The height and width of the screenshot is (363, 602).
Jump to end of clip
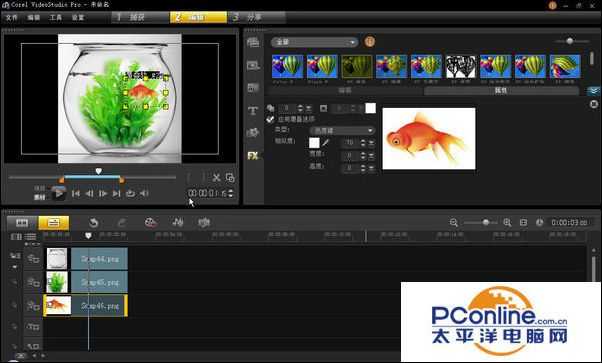[116, 194]
